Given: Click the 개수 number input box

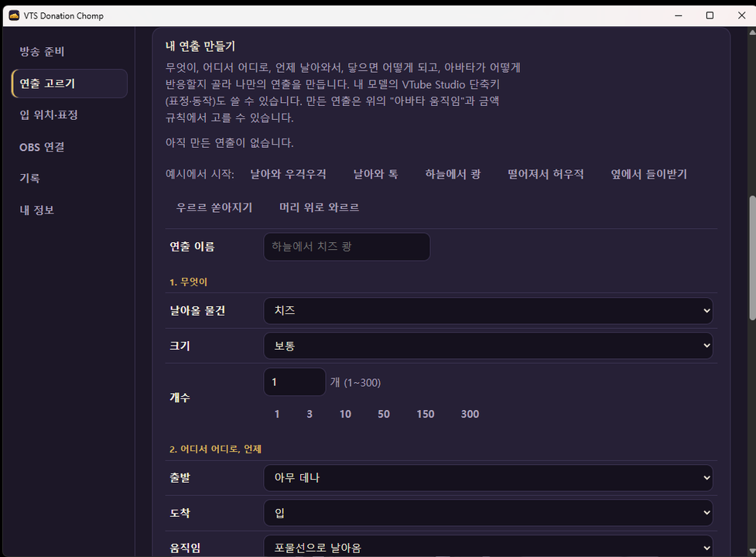Looking at the screenshot, I should (x=295, y=382).
